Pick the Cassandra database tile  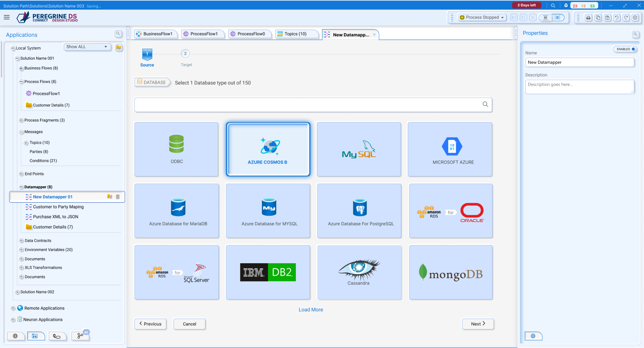pos(360,272)
